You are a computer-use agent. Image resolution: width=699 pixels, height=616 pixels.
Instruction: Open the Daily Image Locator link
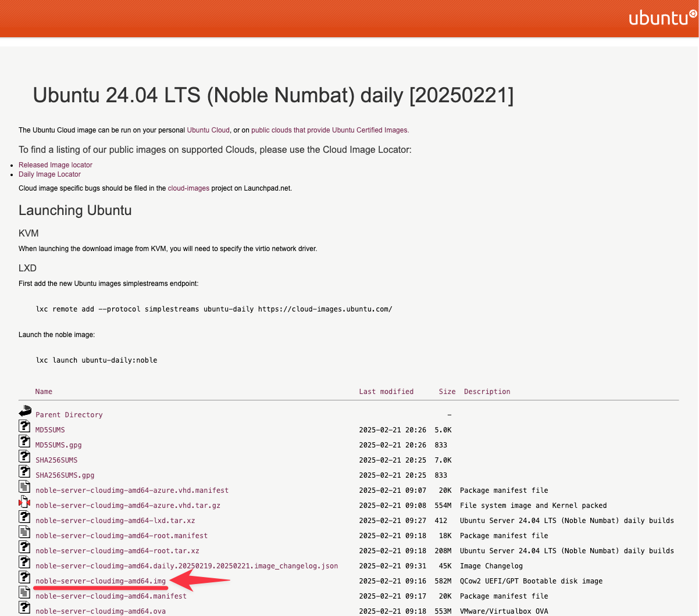tap(49, 174)
